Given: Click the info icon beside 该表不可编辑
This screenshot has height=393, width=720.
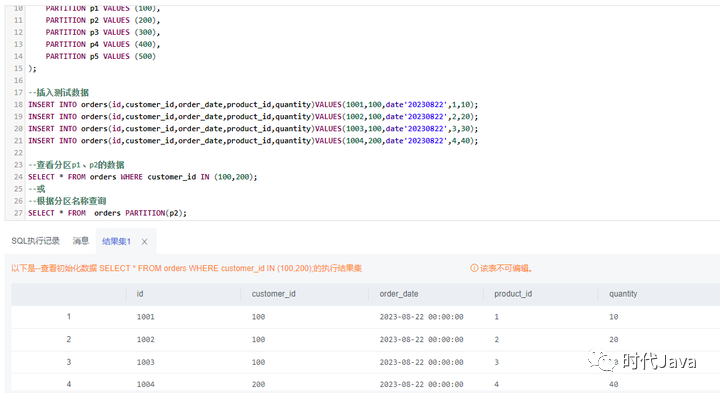Looking at the screenshot, I should tap(474, 268).
